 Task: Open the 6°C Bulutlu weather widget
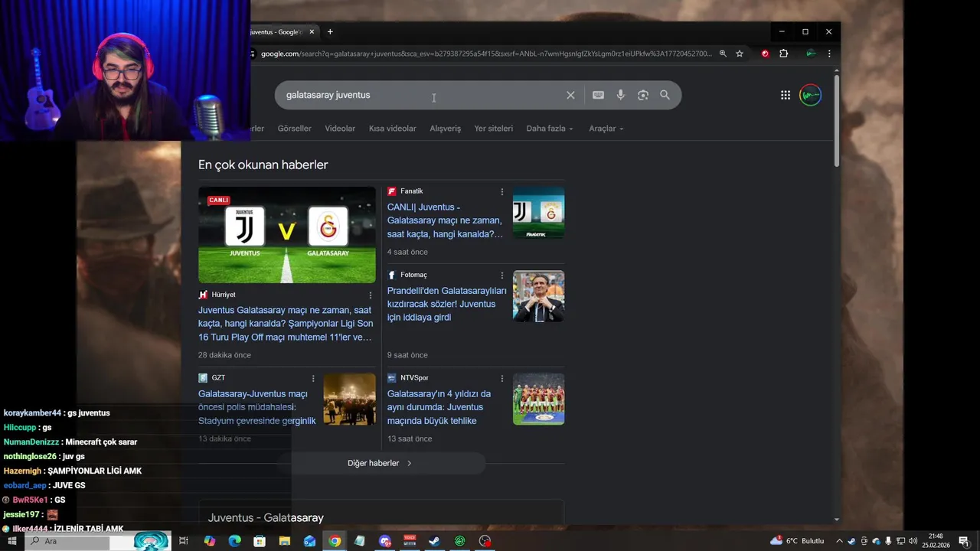[796, 541]
